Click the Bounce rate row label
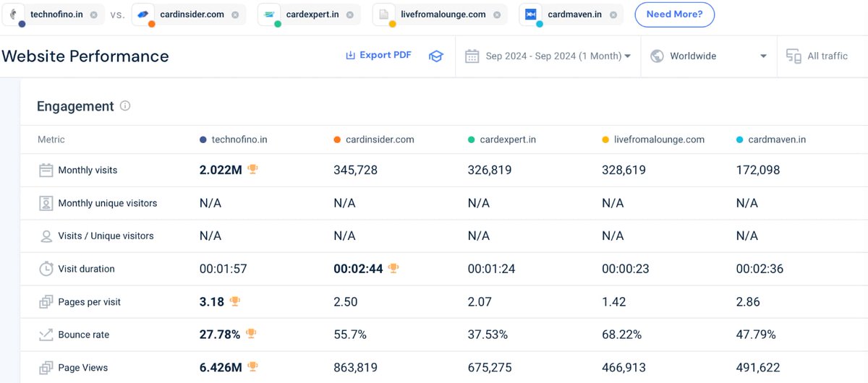868x383 pixels. click(84, 335)
